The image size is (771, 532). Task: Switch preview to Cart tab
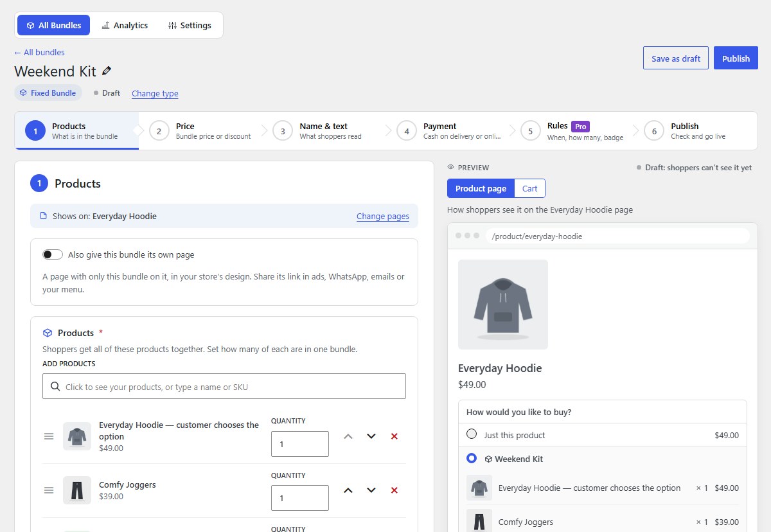[x=530, y=188]
